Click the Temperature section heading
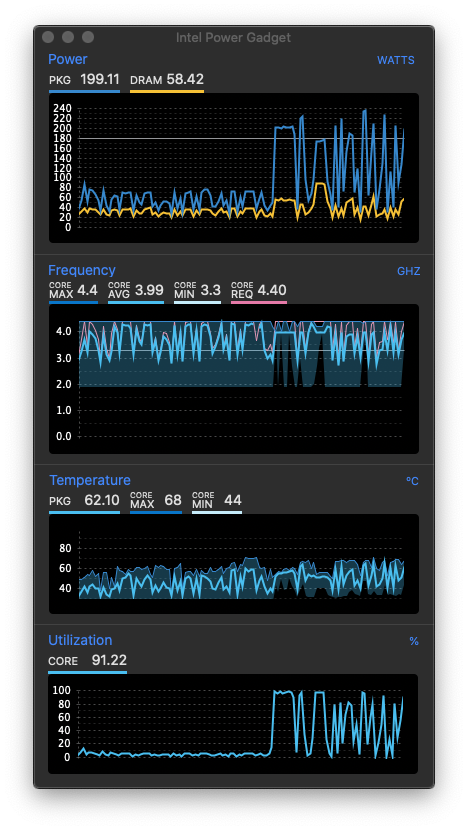Screen dimensions: 468x830 click(89, 480)
